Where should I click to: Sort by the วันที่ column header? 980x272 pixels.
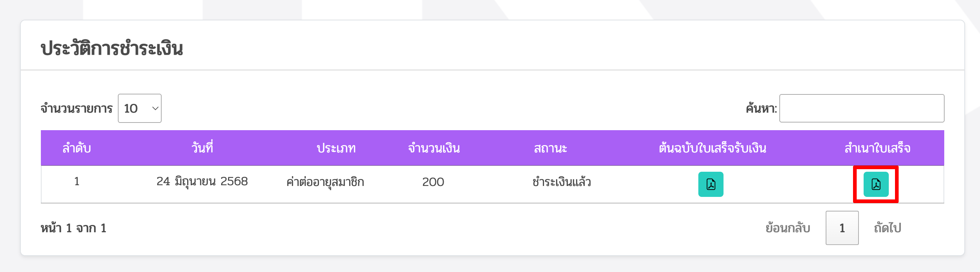(x=202, y=148)
